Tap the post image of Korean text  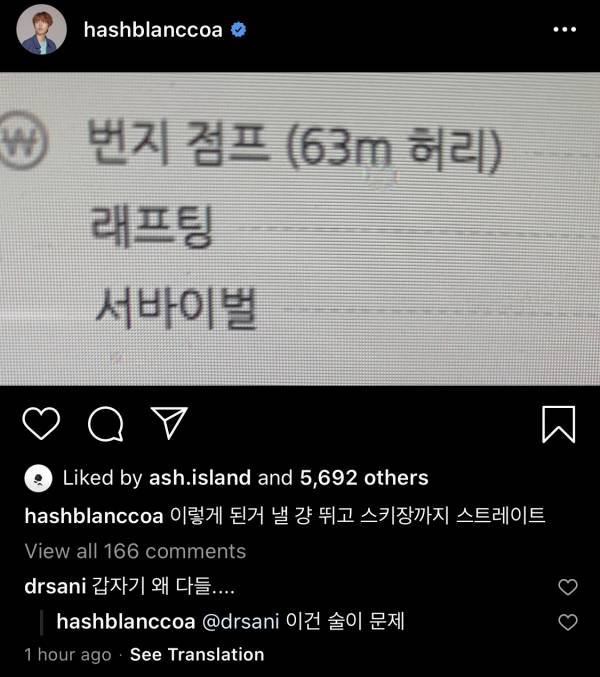click(300, 228)
